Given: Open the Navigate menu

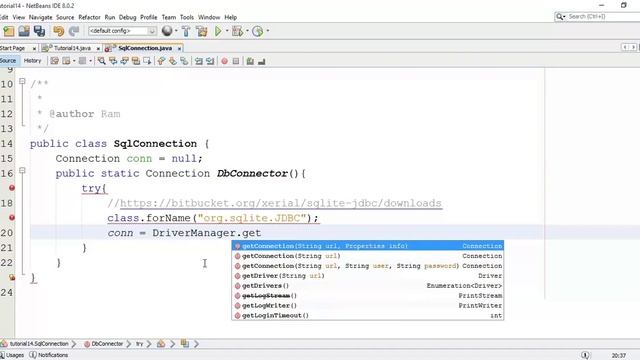Looking at the screenshot, I should pyautogui.click(x=40, y=17).
